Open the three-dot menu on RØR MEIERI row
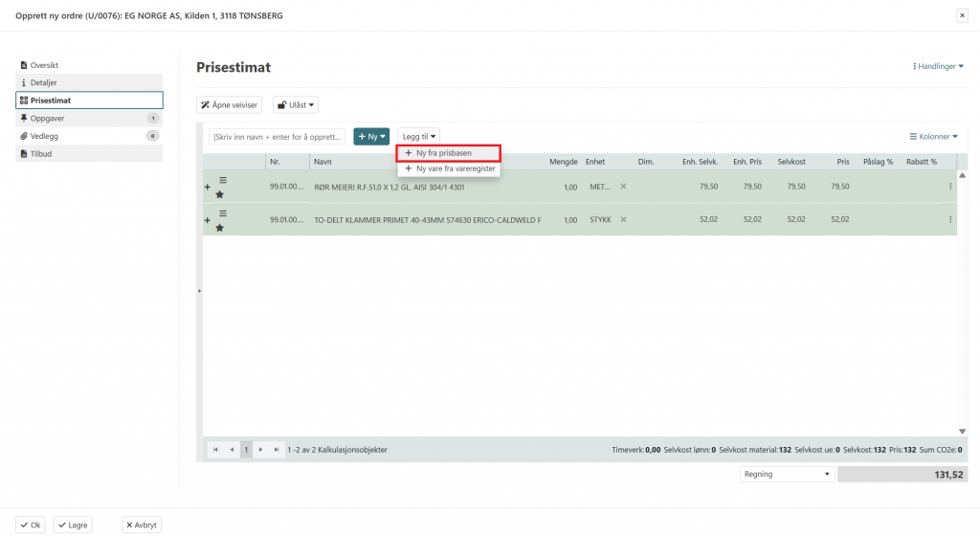Image resolution: width=980 pixels, height=536 pixels. coord(949,187)
